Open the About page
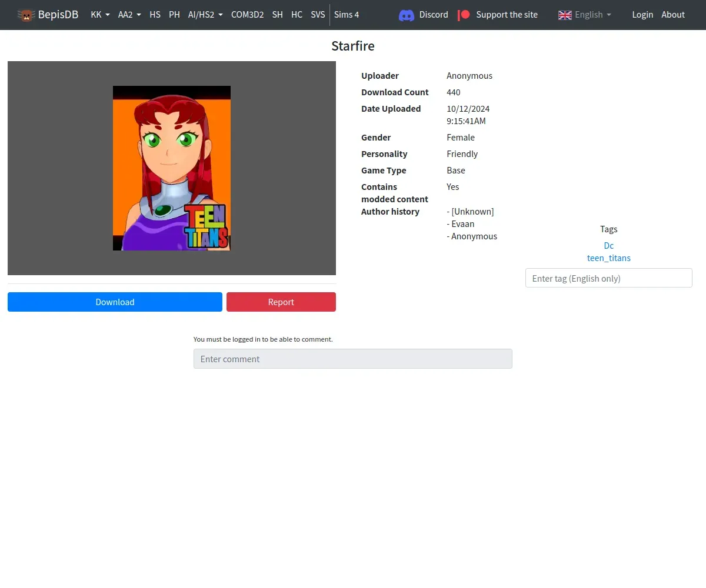 point(673,15)
